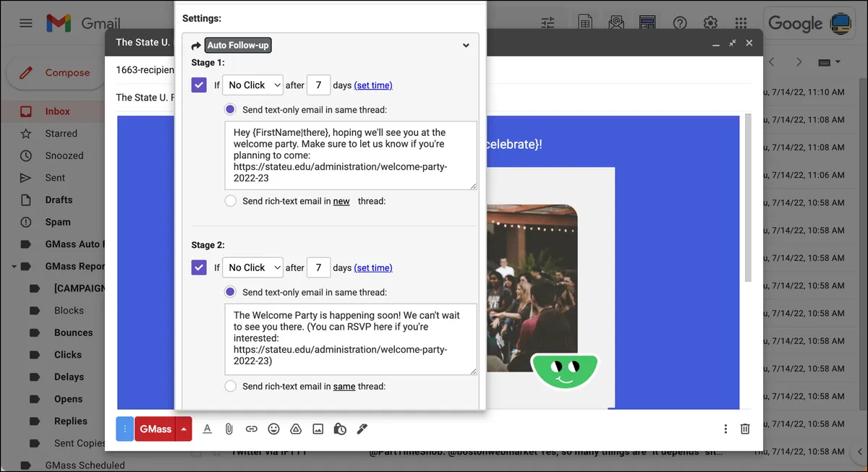The width and height of the screenshot is (868, 472).
Task: Collapse GMass Reports label triangle
Action: point(14,267)
